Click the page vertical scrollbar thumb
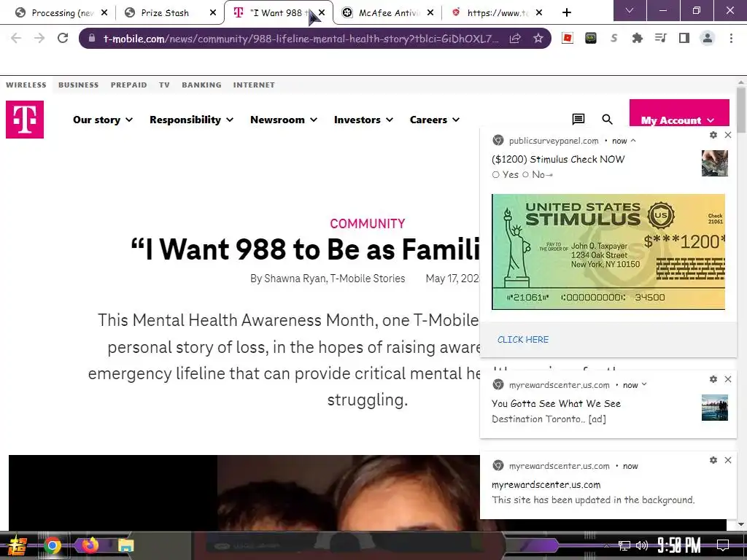 click(741, 109)
